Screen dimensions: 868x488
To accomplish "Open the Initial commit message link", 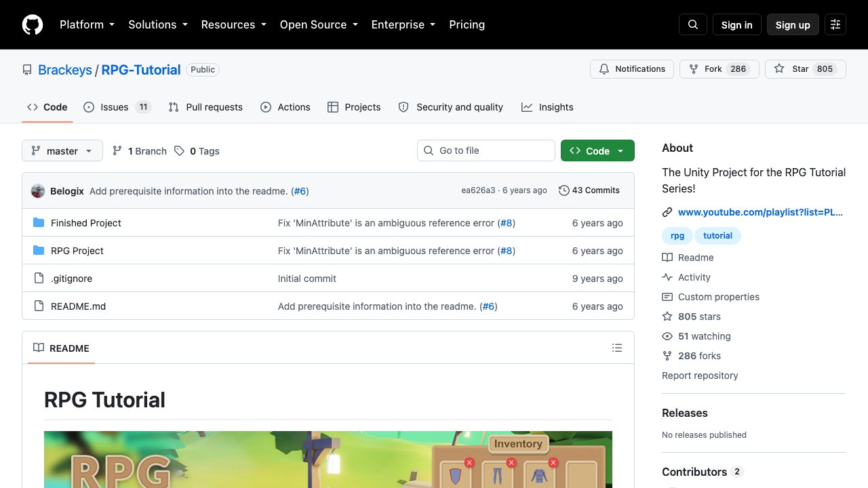I will click(x=307, y=279).
